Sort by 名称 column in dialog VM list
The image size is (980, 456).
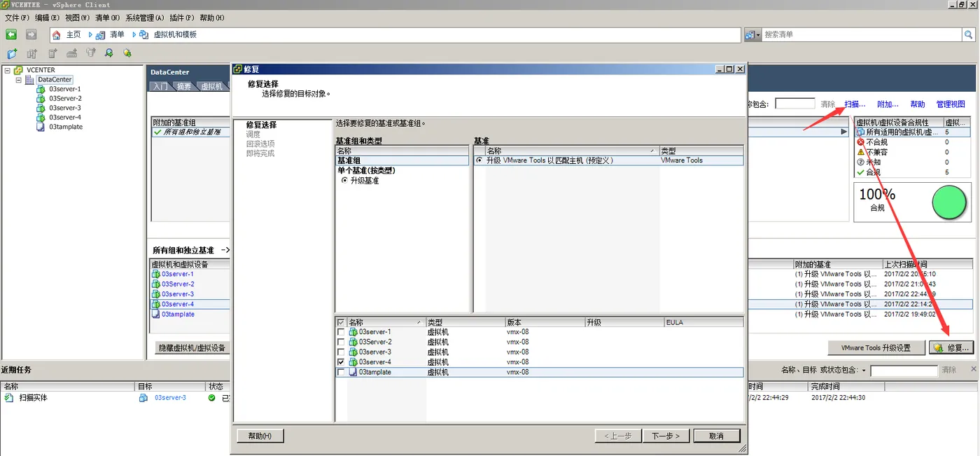click(x=386, y=322)
